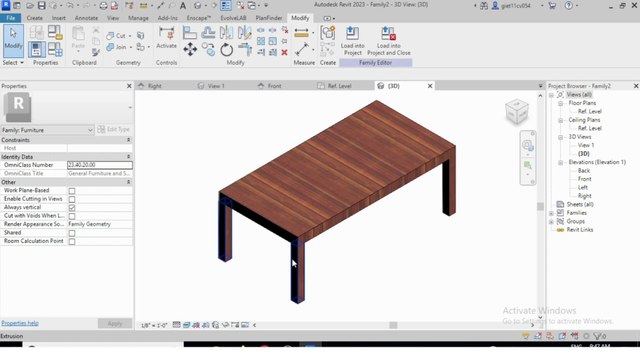Screen dimensions: 640x360
Task: Switch to the Annotate ribbon tab
Action: 86,18
